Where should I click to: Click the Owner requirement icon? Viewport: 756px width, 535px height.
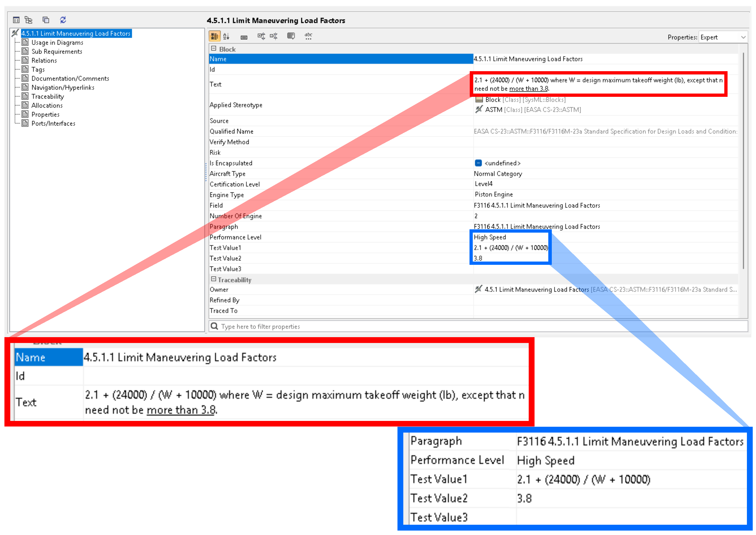[x=479, y=289]
